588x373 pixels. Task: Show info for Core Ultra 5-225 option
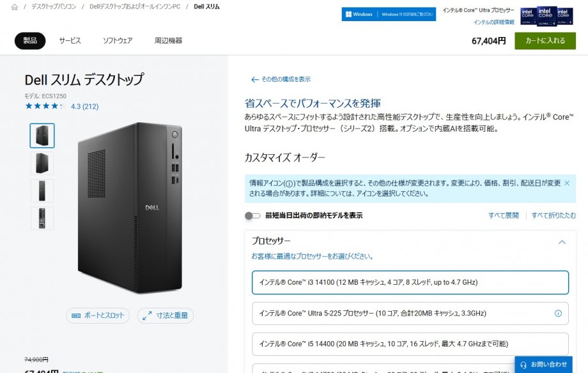point(558,313)
